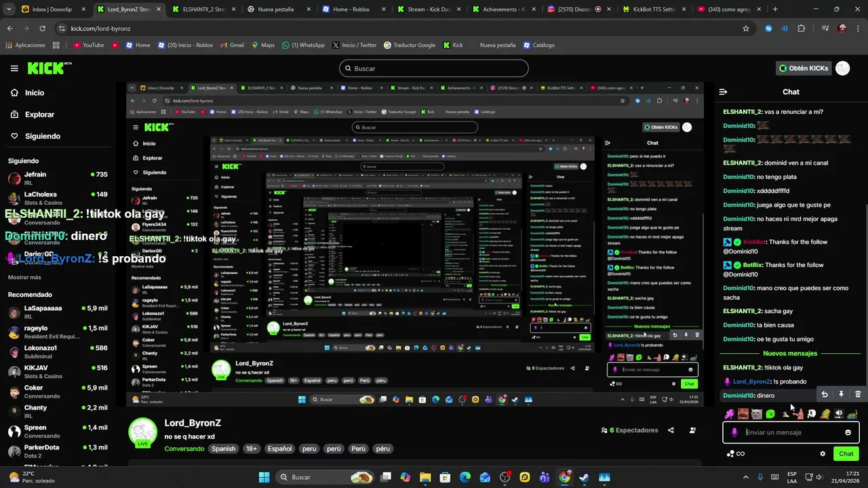Open LaCholexs channel in sidebar

coord(58,199)
